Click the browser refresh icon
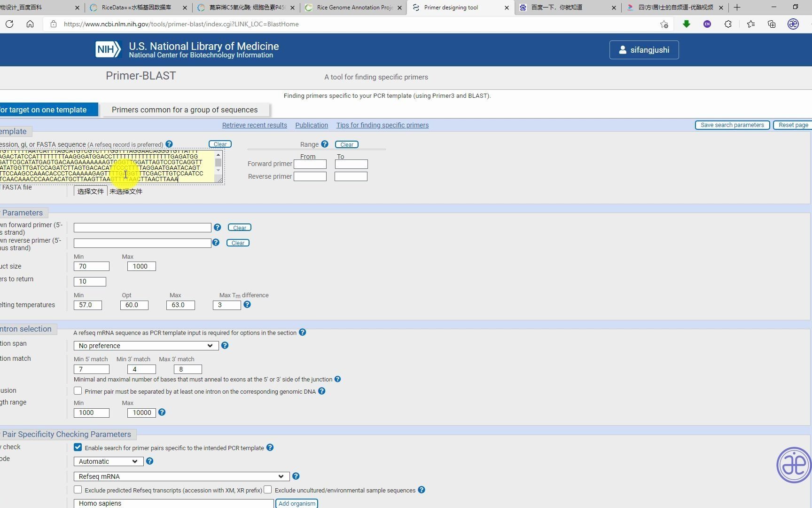Viewport: 812px width, 508px height. 9,24
